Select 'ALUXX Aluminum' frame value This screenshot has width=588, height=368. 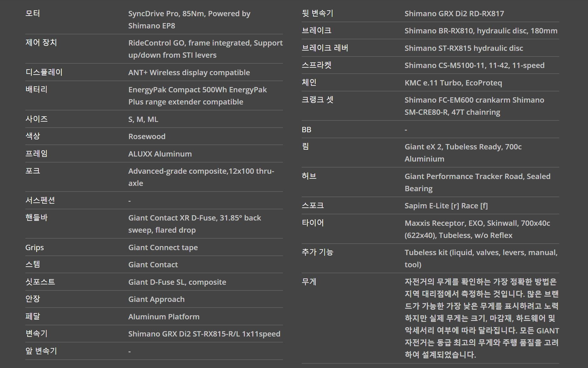160,154
